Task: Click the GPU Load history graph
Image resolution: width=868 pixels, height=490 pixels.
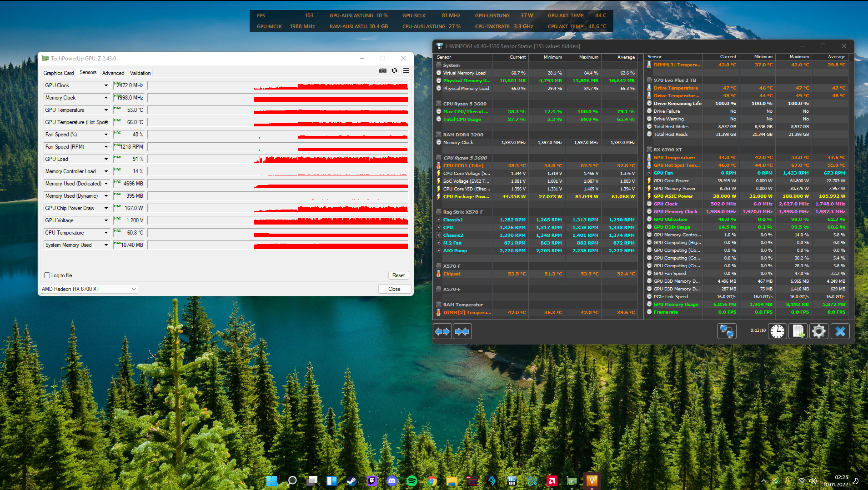Action: [278, 159]
